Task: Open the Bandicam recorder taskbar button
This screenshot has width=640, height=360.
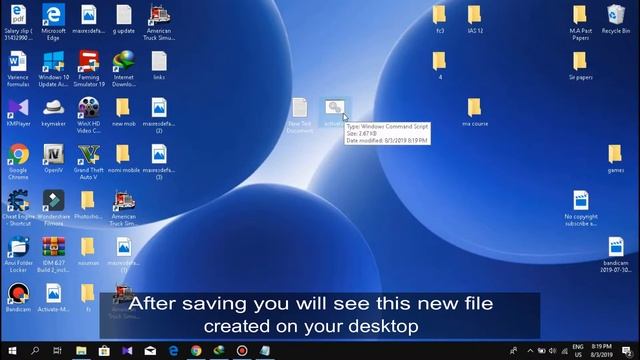Action: (242, 351)
